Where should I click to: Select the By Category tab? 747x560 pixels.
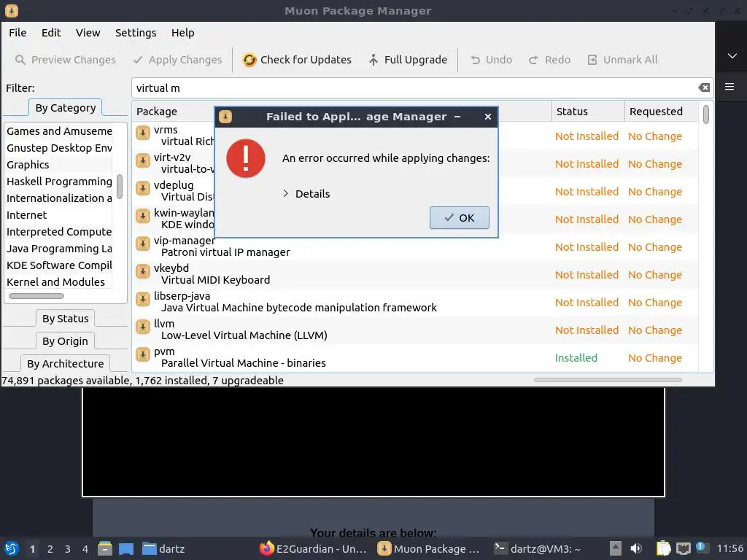coord(65,108)
